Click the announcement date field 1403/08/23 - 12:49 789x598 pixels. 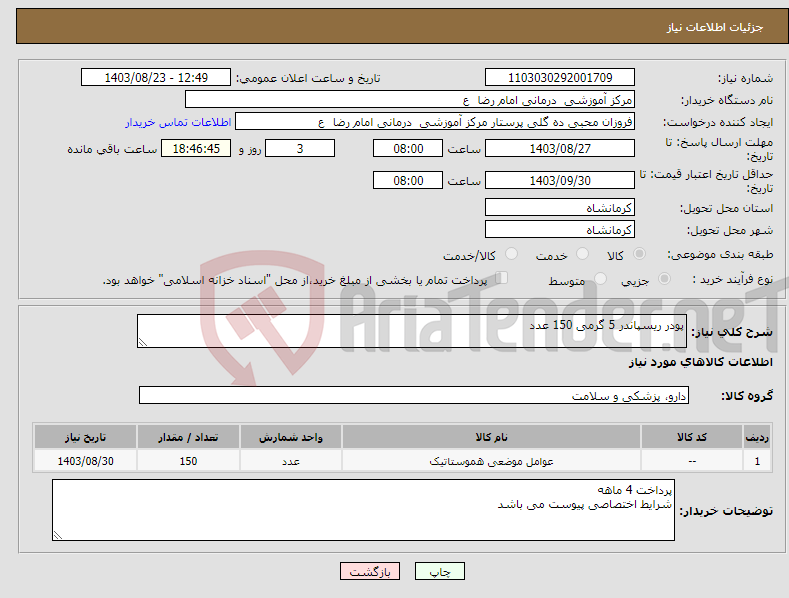click(156, 78)
